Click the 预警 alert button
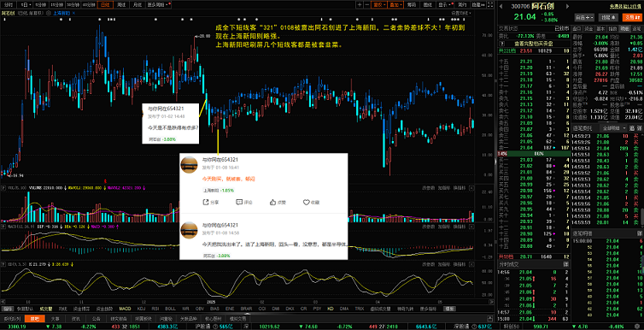Viewport: 644px width, 330px height. (608, 17)
